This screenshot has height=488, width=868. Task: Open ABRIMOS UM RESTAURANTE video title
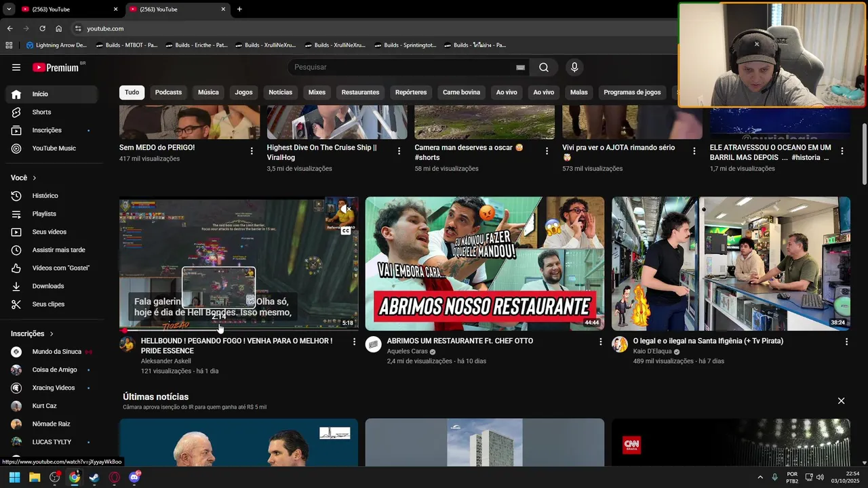click(460, 341)
